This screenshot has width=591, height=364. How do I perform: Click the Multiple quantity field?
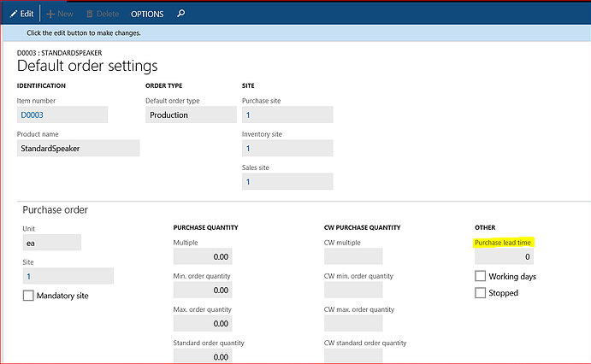pos(203,256)
